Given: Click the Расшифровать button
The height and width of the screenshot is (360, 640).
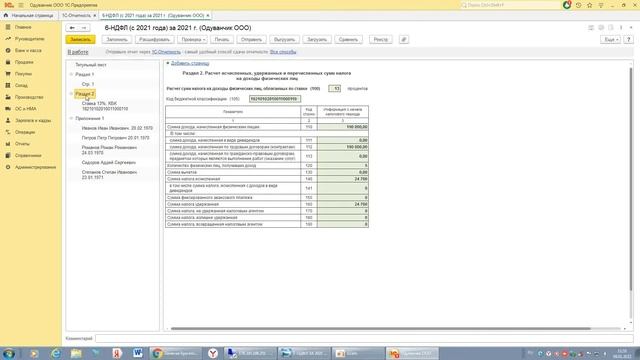Looking at the screenshot, I should click(155, 40).
